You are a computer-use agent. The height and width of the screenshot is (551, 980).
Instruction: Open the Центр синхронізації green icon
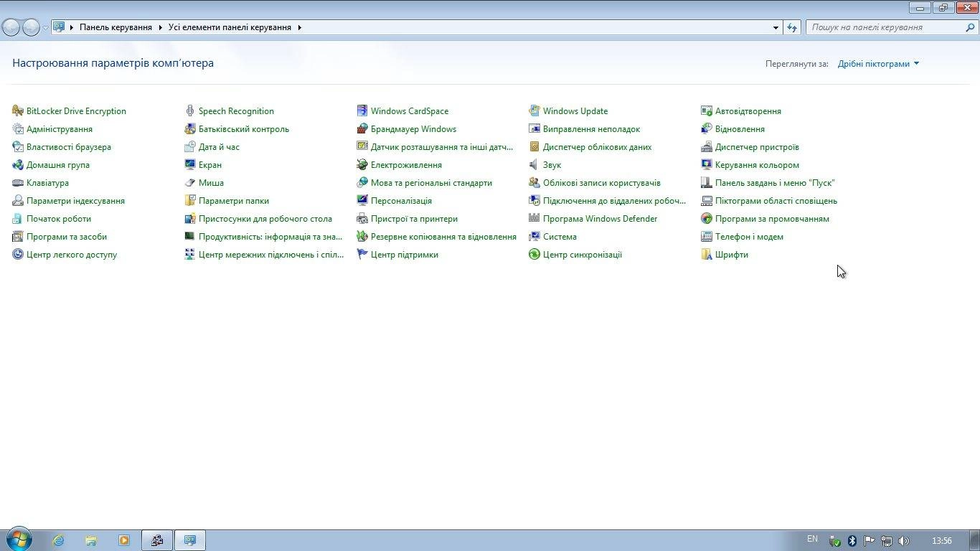pos(534,255)
